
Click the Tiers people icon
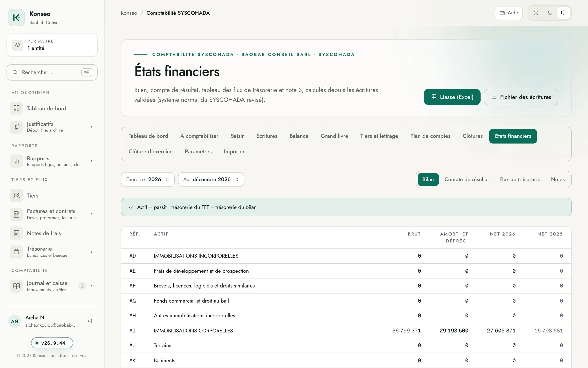[16, 196]
